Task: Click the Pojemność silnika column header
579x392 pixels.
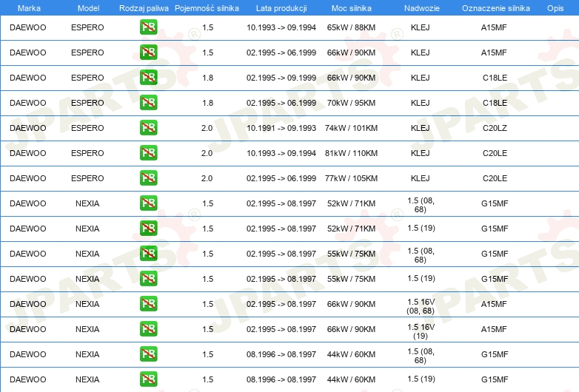Action: pyautogui.click(x=207, y=7)
